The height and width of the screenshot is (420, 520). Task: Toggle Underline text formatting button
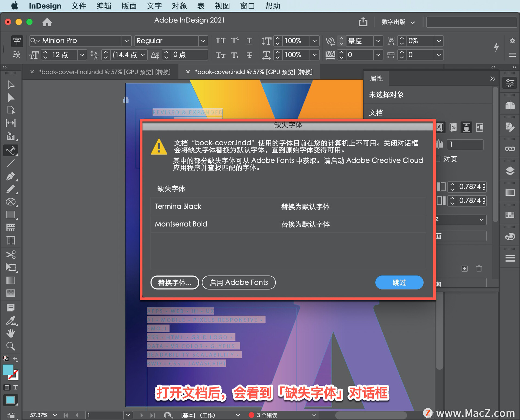tap(249, 41)
